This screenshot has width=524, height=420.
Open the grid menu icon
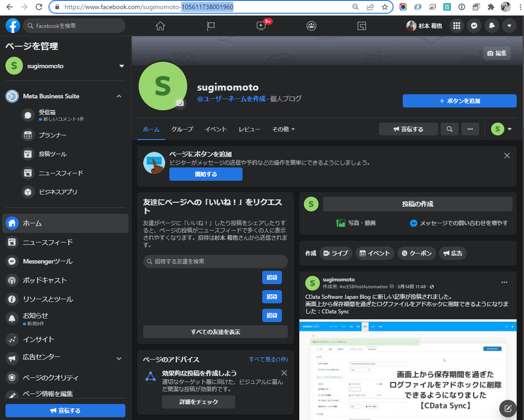click(x=457, y=26)
